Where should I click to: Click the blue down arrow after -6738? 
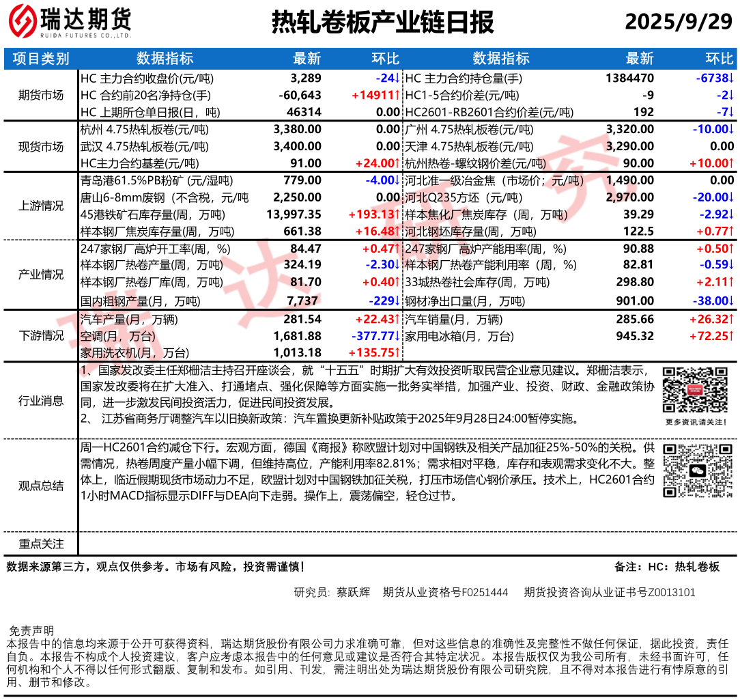point(730,79)
